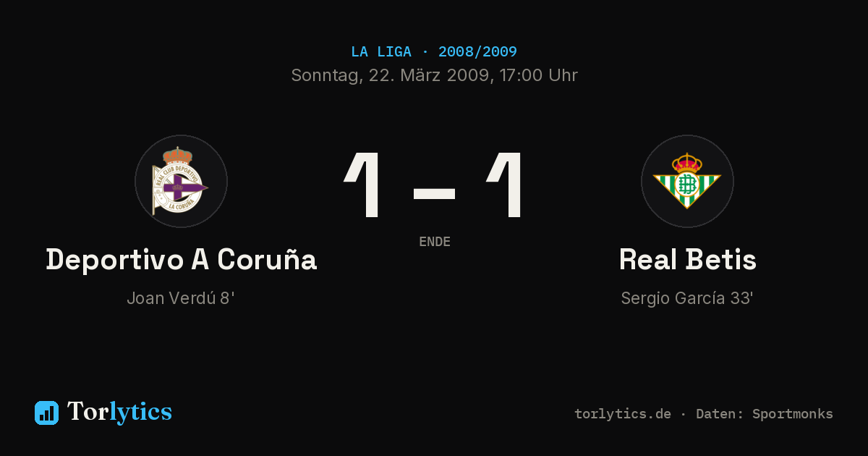Open the torlytics.de website link
Viewport: 868px width, 456px height.
623,414
